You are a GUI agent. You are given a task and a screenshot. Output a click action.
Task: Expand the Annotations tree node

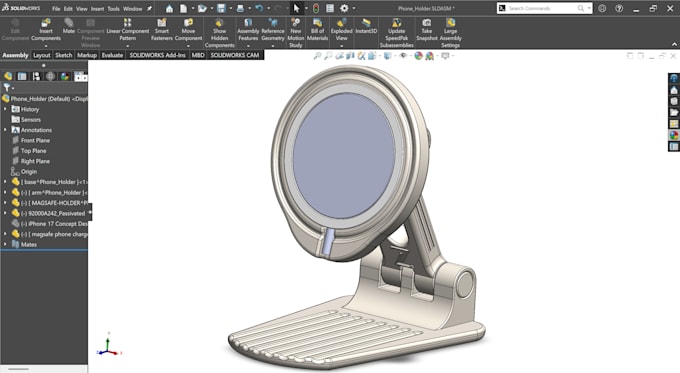(x=5, y=130)
